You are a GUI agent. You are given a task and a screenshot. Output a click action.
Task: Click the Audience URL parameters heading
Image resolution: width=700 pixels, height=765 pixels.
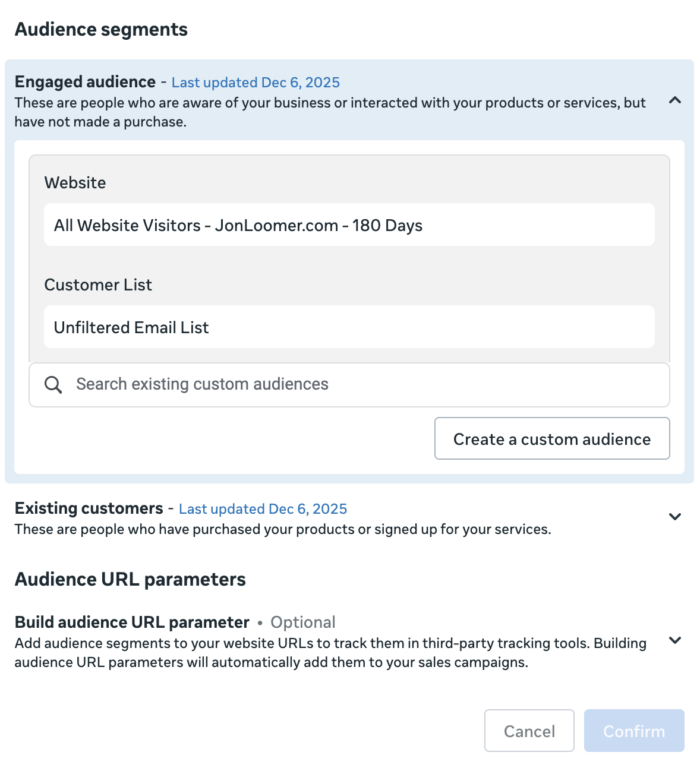(130, 579)
